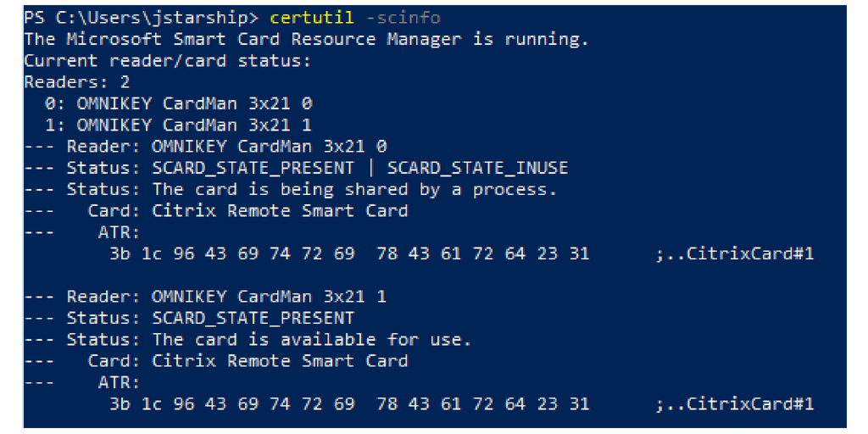Click the first ATR hex byte row
The height and width of the screenshot is (434, 868).
pyautogui.click(x=348, y=253)
